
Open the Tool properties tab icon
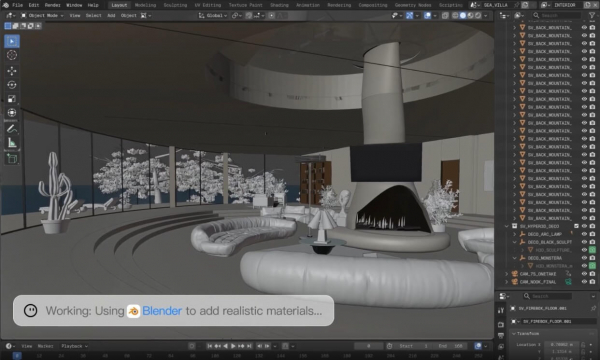click(x=501, y=310)
